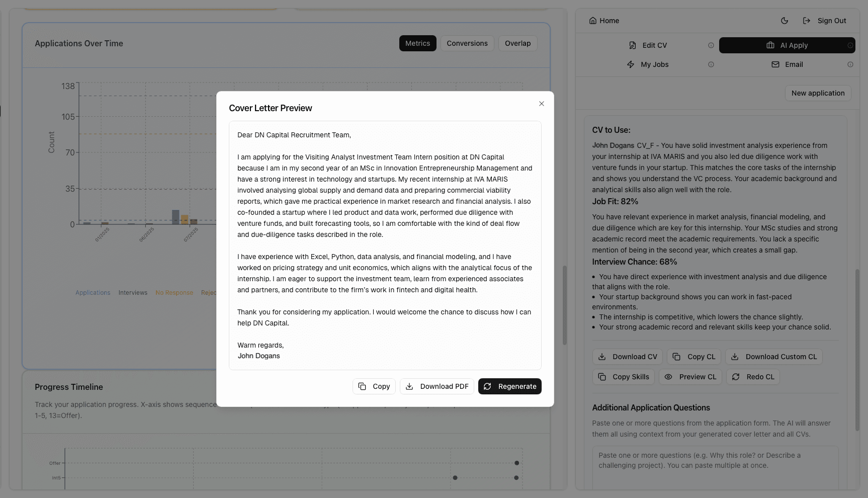
Task: Click the refresh icon on Redo CL
Action: point(735,377)
